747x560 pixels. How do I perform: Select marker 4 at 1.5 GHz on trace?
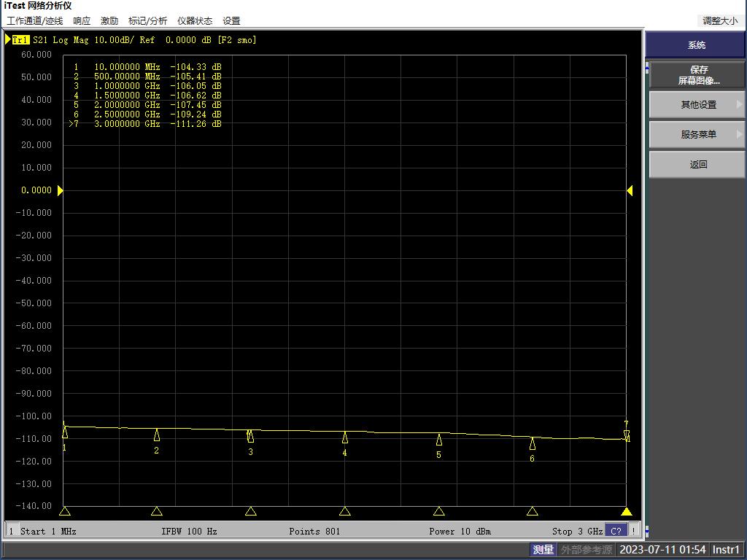pos(345,437)
